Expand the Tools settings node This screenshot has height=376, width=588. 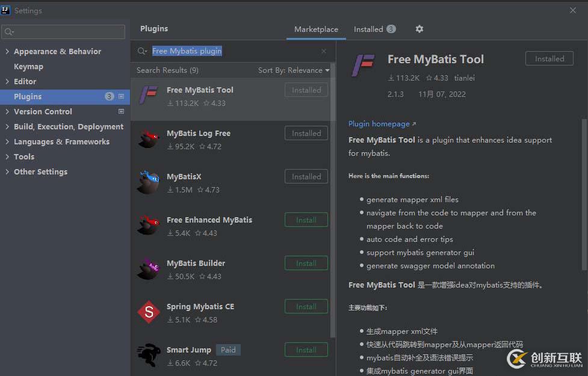[x=7, y=156]
